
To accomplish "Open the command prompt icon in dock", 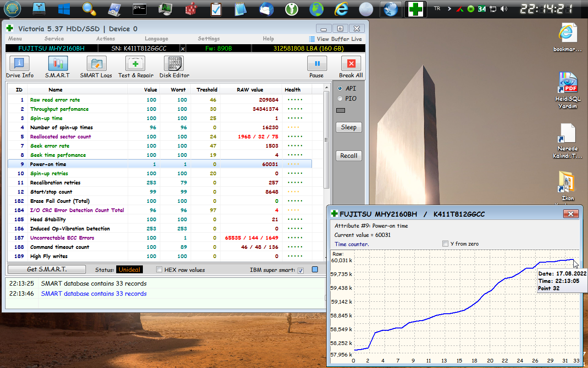I will tap(139, 9).
